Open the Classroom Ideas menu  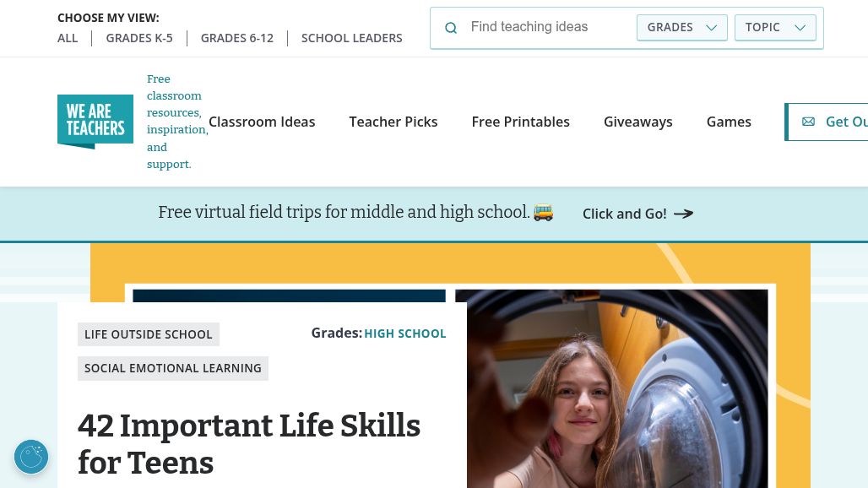pos(262,122)
